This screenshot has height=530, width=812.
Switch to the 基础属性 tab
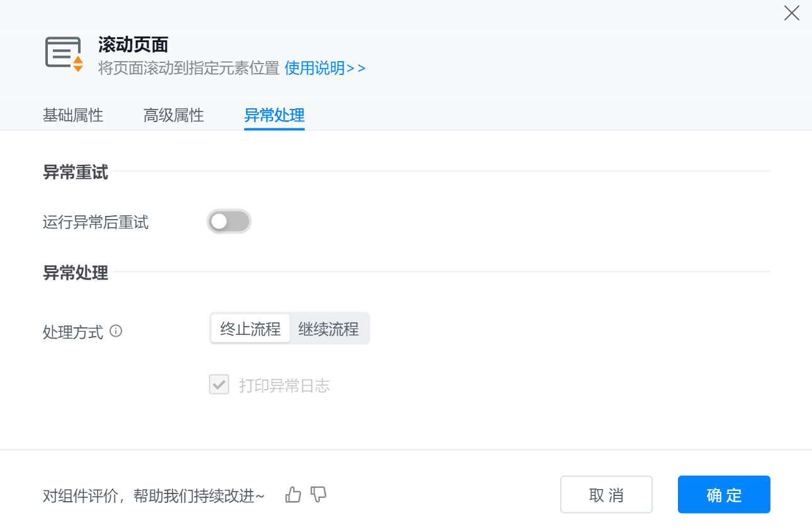point(73,115)
